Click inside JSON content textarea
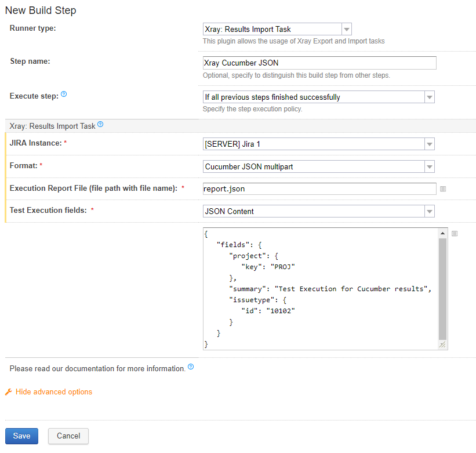 click(321, 289)
